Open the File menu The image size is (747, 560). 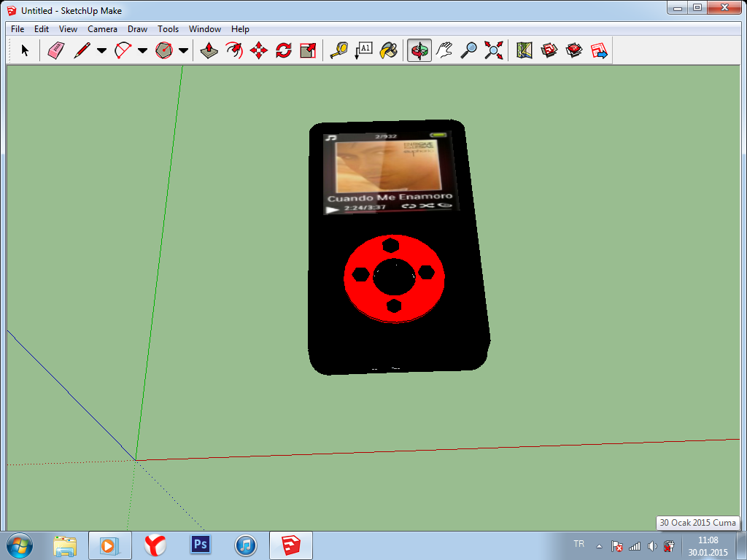18,29
